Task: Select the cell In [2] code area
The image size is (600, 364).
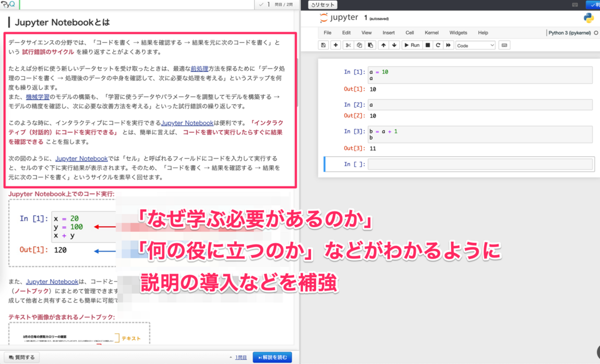Action: click(480, 105)
